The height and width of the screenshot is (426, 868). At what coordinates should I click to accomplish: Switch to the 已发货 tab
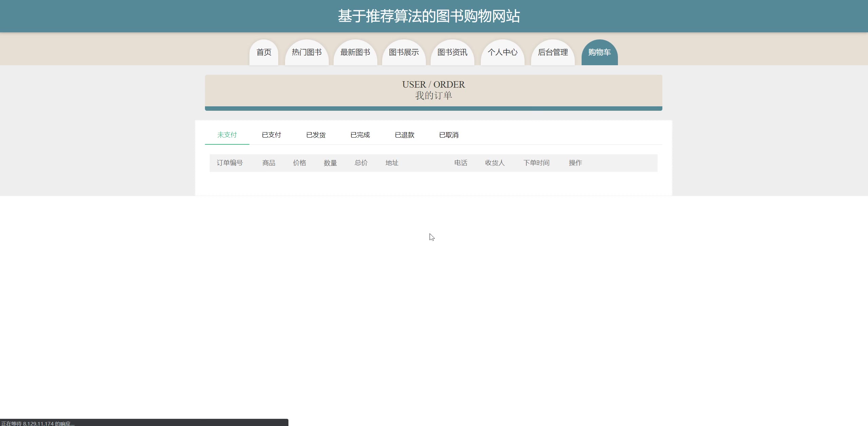tap(316, 135)
